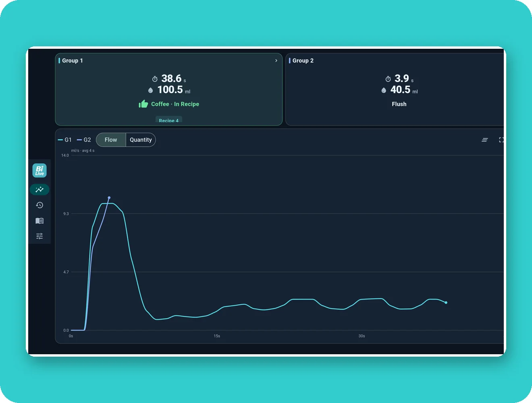Open the settings sliders in sidebar
The height and width of the screenshot is (403, 532).
pyautogui.click(x=39, y=236)
